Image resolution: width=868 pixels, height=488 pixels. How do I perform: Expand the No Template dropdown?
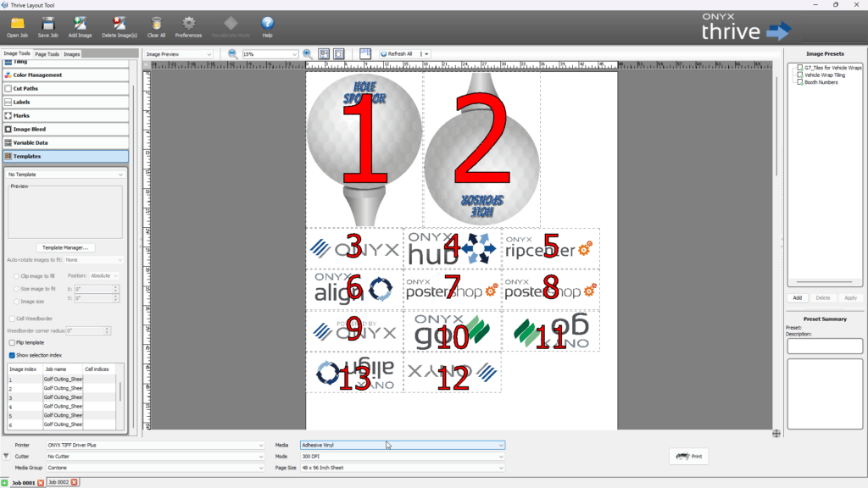click(65, 175)
